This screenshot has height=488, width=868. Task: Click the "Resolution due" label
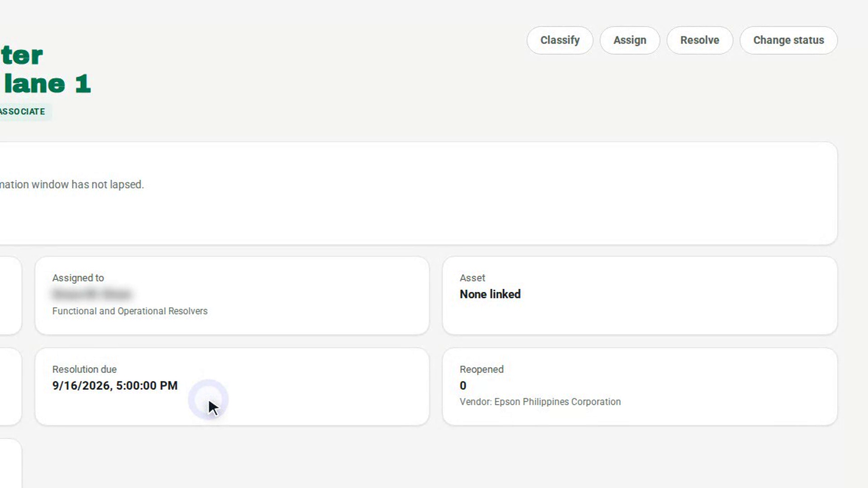tap(85, 369)
